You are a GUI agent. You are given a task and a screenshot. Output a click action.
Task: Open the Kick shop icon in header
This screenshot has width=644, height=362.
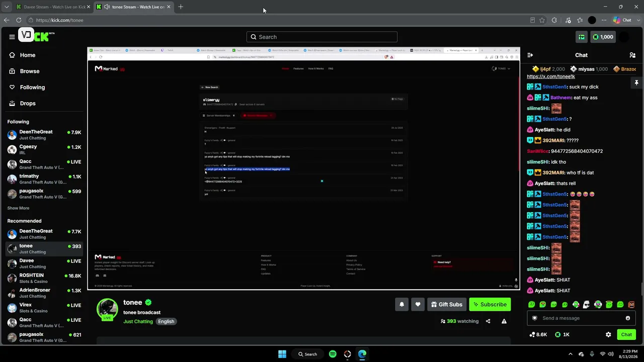pyautogui.click(x=582, y=37)
